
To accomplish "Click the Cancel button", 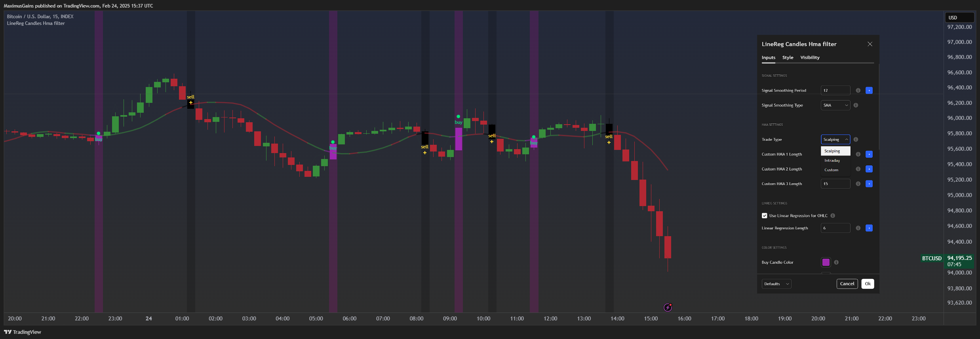I will tap(847, 284).
